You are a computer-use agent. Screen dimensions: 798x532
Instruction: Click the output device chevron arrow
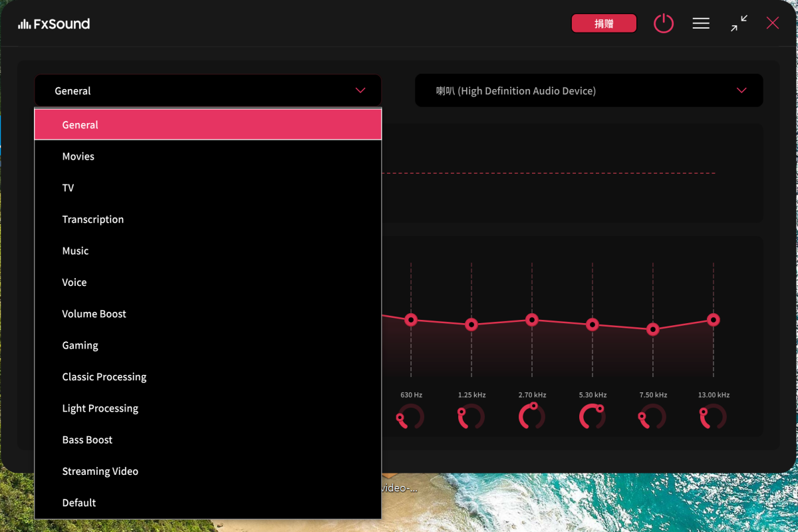click(x=741, y=90)
